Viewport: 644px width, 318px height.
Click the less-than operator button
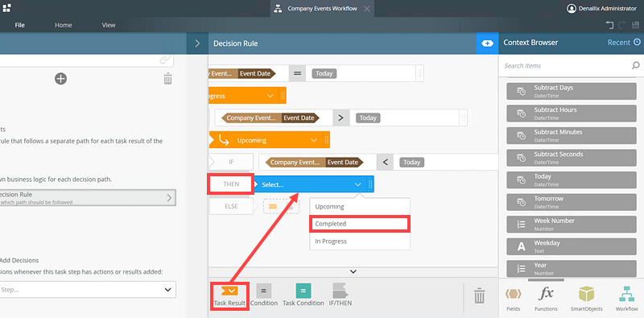385,163
